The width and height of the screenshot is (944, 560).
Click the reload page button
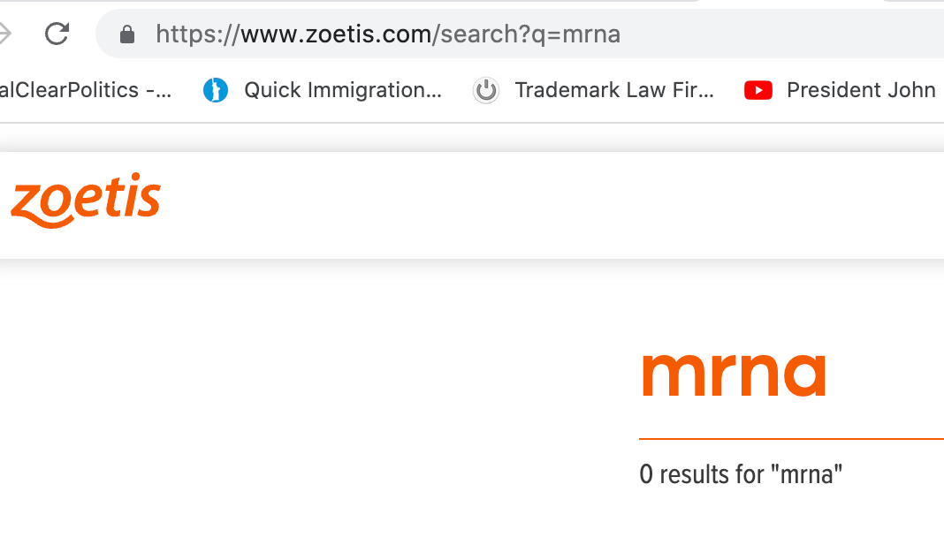tap(57, 34)
